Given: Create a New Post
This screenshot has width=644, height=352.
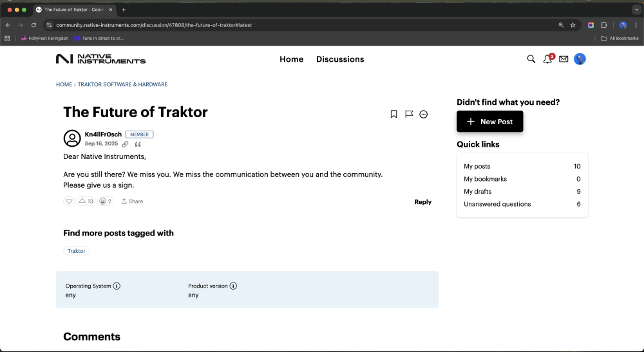Looking at the screenshot, I should pyautogui.click(x=489, y=122).
